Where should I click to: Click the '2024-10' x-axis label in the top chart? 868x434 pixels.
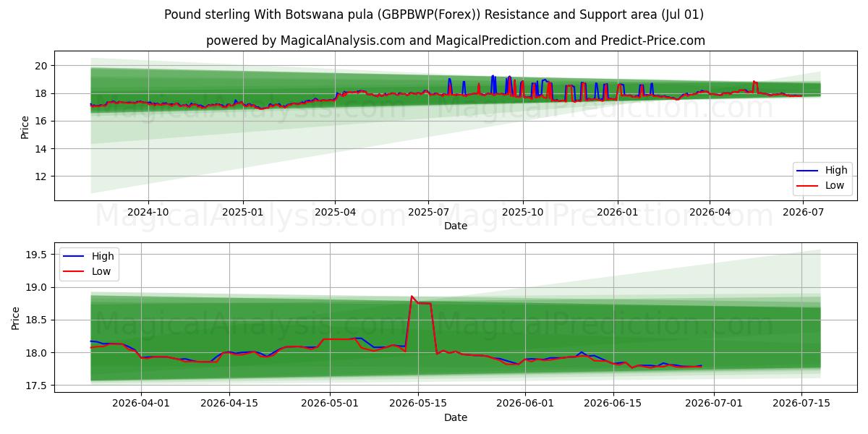tap(148, 211)
